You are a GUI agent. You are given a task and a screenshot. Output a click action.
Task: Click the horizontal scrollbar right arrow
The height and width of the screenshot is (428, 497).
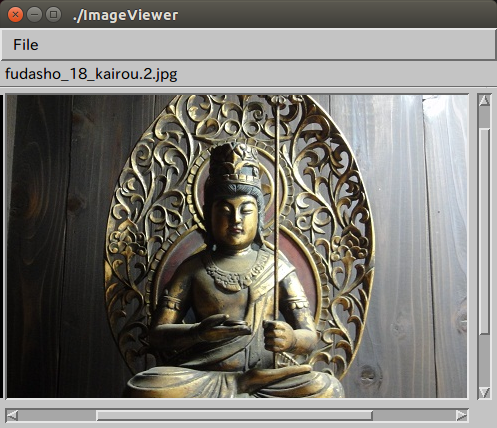click(462, 416)
